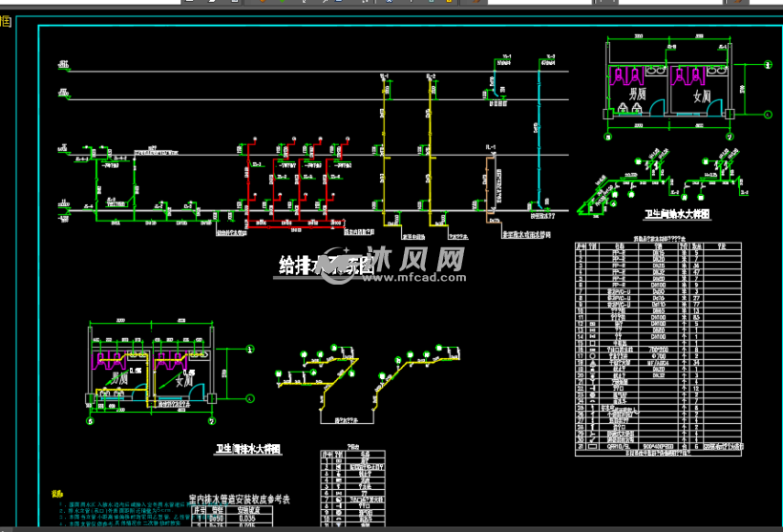The height and width of the screenshot is (532, 783).
Task: Click the 0.035 slope value cell
Action: click(x=247, y=519)
